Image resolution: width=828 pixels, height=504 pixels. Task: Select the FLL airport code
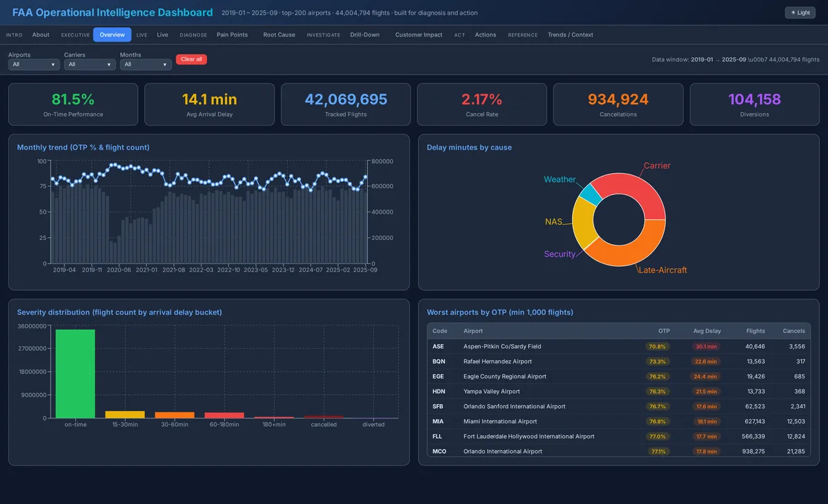[x=438, y=436]
